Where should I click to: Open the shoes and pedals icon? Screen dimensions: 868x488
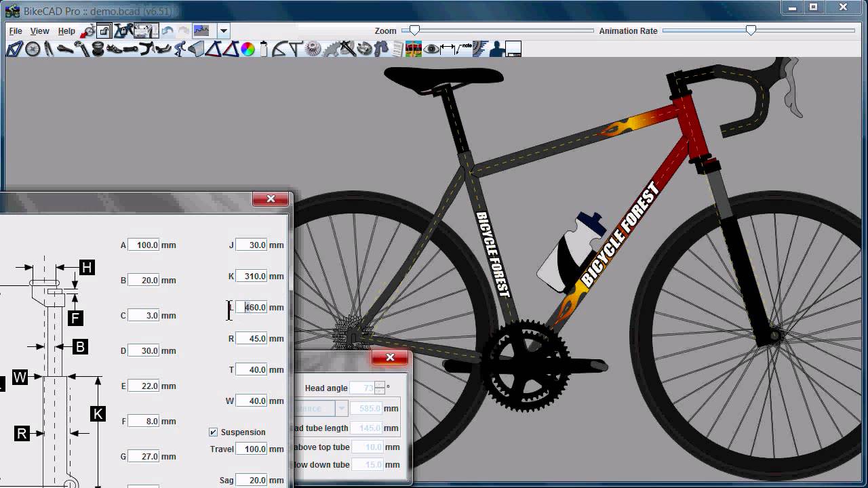(114, 49)
